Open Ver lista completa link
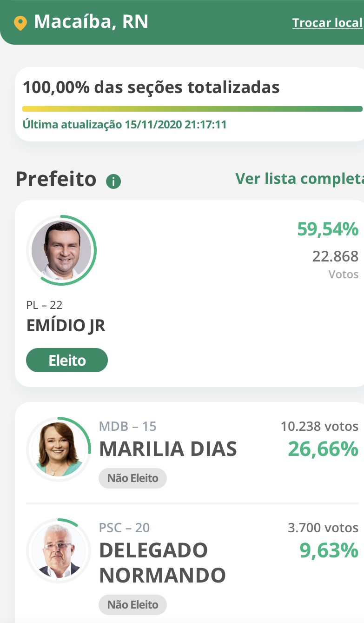The height and width of the screenshot is (623, 364). click(x=299, y=179)
